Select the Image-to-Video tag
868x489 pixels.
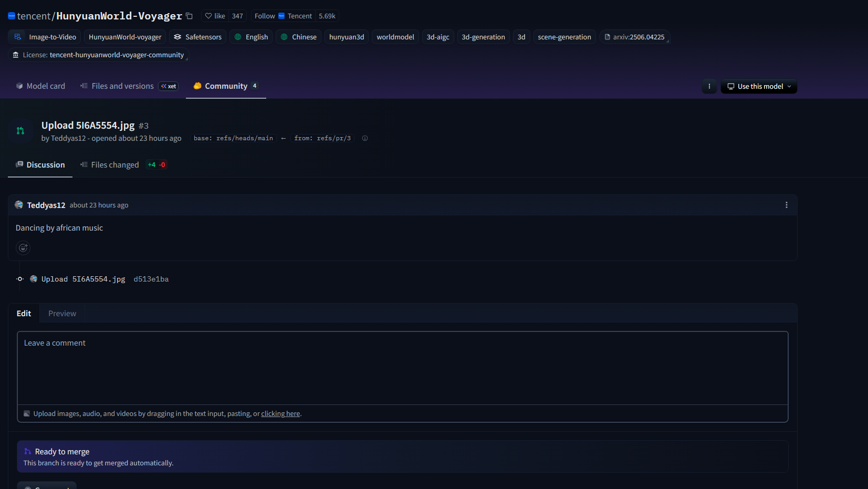tap(45, 37)
